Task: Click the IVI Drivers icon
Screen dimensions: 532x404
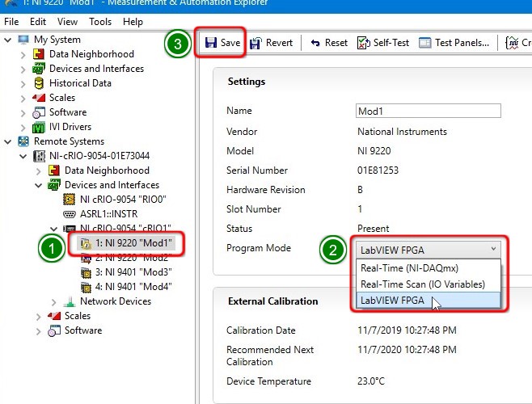Action: [39, 127]
